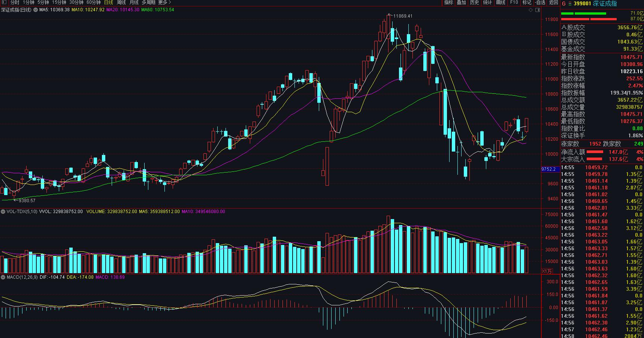The width and height of the screenshot is (644, 338).
Task: Expand the 更多 periods menu
Action: click(164, 3)
